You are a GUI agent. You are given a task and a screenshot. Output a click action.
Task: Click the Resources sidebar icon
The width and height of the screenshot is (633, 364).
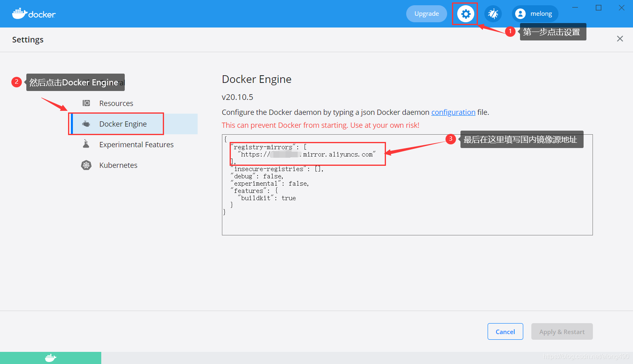coord(86,103)
